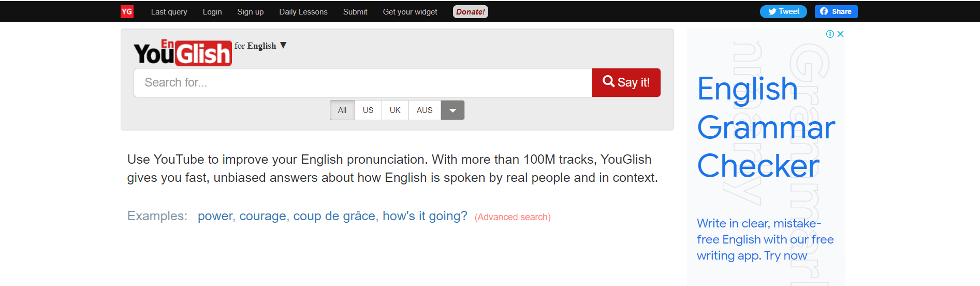Close the English Grammar Checker ad
980x286 pixels.
(840, 34)
